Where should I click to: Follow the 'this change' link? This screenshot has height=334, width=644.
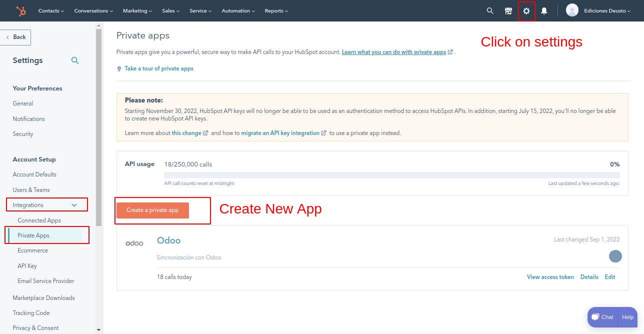point(186,133)
